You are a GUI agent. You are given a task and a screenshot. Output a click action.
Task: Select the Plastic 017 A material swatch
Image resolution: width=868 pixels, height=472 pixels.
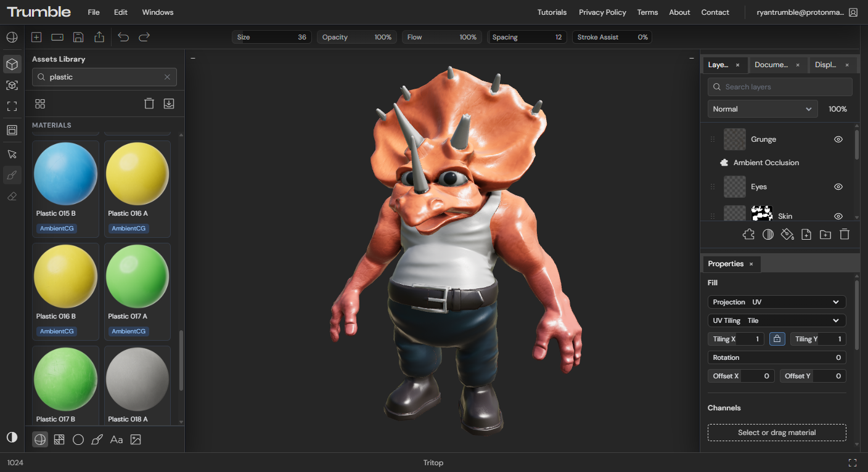pos(137,275)
